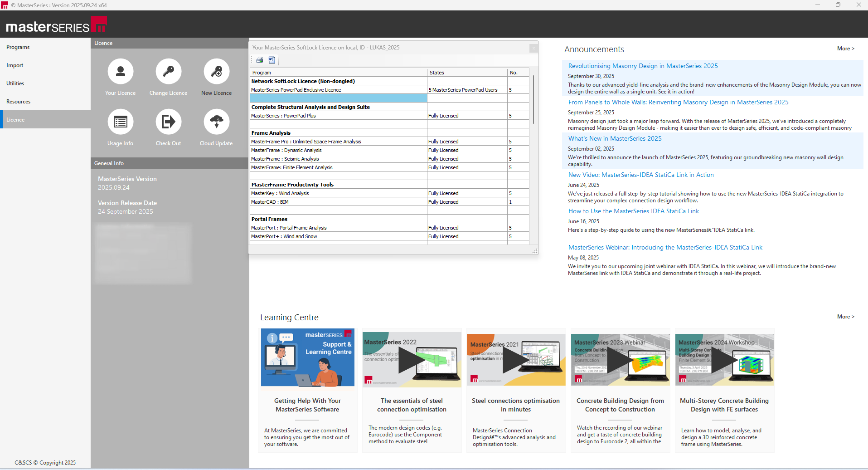Switch to the Utilities section
This screenshot has height=470, width=868.
click(15, 83)
